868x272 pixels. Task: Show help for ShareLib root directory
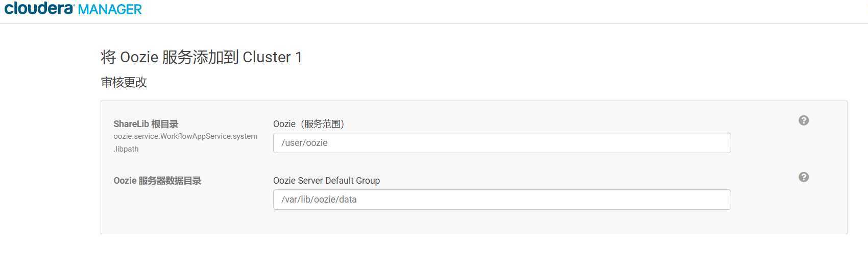point(804,120)
